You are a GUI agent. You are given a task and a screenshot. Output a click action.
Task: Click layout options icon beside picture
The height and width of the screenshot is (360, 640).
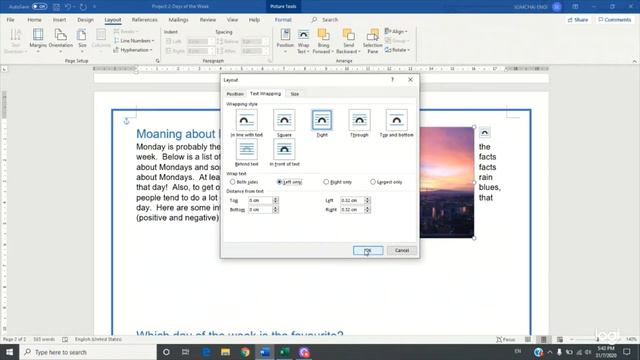pos(484,132)
